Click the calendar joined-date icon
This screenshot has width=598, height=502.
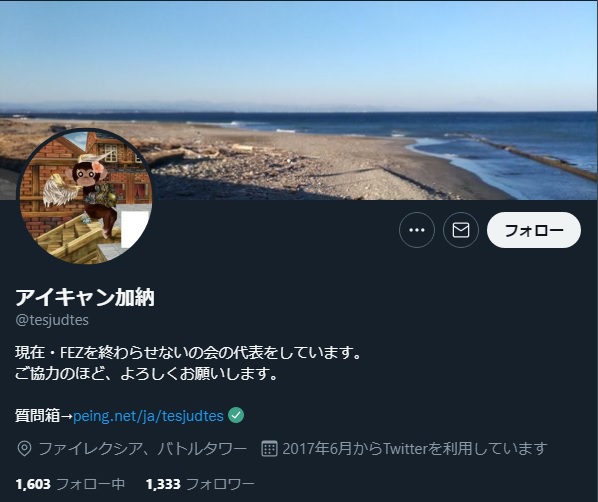pyautogui.click(x=269, y=449)
